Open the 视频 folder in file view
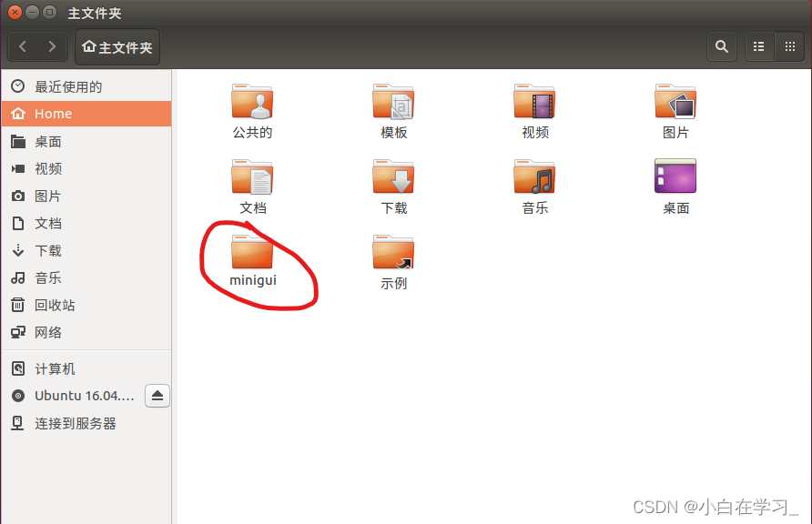 tap(534, 102)
